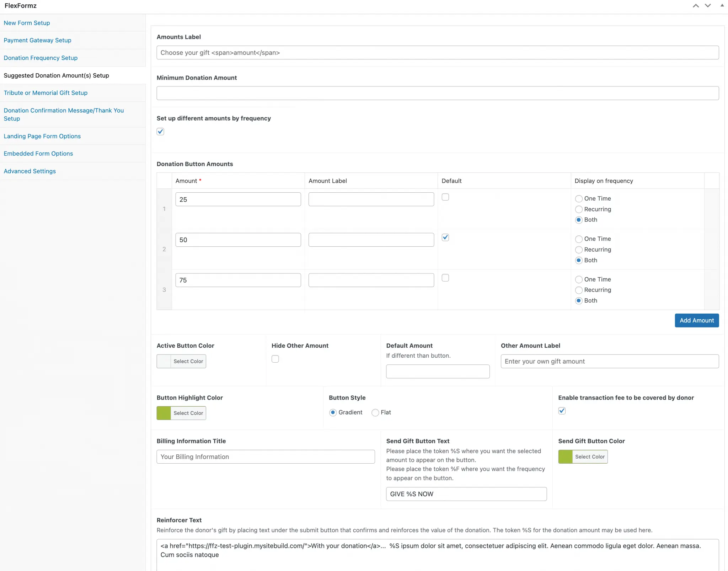Open Landing Page Form Options tab
Viewport: 728px width, 571px height.
pyautogui.click(x=42, y=136)
